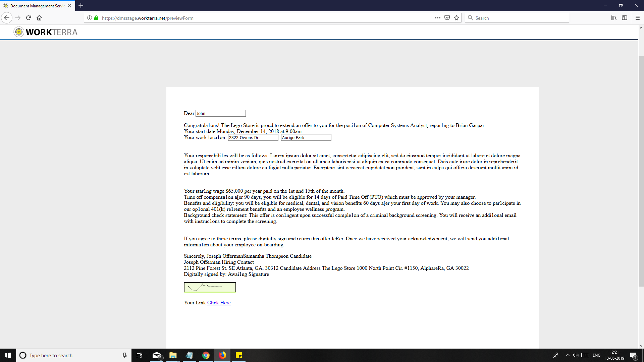Close the Document Management Service tab
The image size is (644, 362).
click(69, 6)
